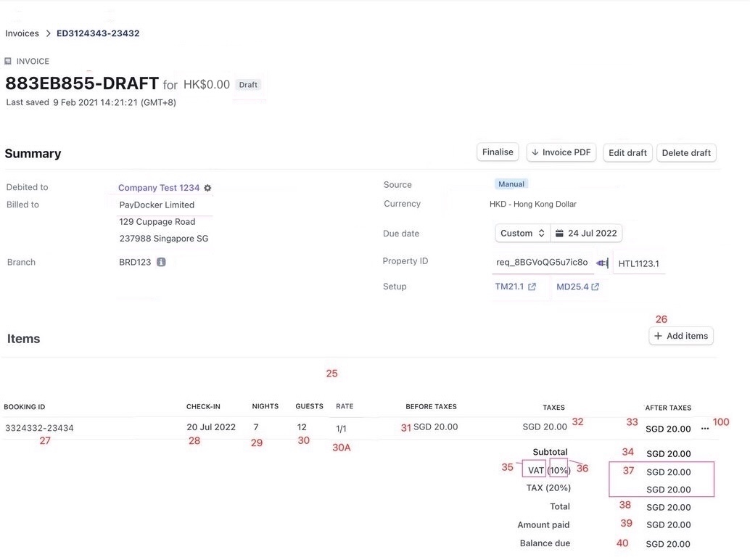Open the Company Test 1234 link
This screenshot has width=750, height=560.
158,188
